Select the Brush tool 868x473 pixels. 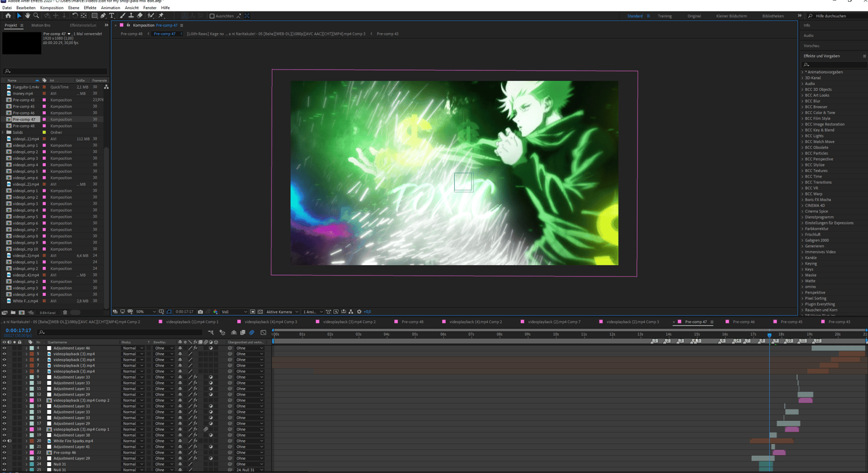pyautogui.click(x=123, y=16)
